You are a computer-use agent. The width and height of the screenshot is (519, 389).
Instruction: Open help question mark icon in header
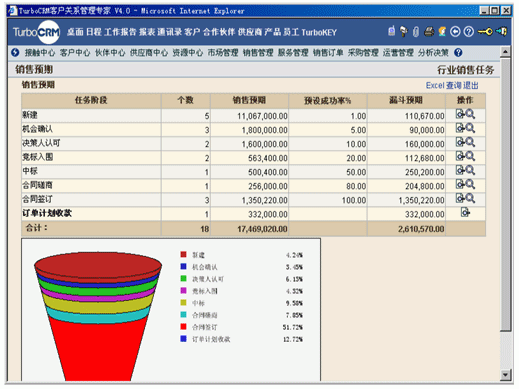click(468, 32)
